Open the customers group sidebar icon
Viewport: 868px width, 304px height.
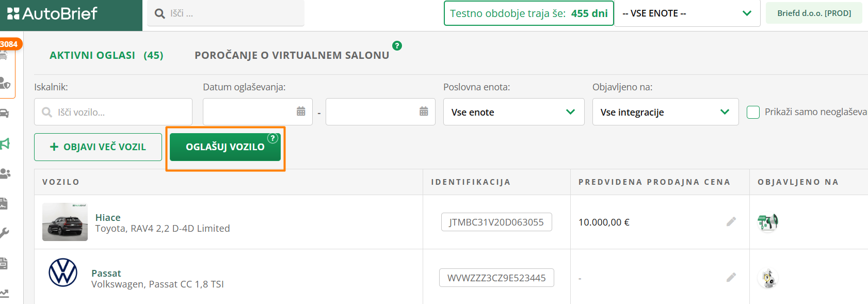(x=5, y=173)
